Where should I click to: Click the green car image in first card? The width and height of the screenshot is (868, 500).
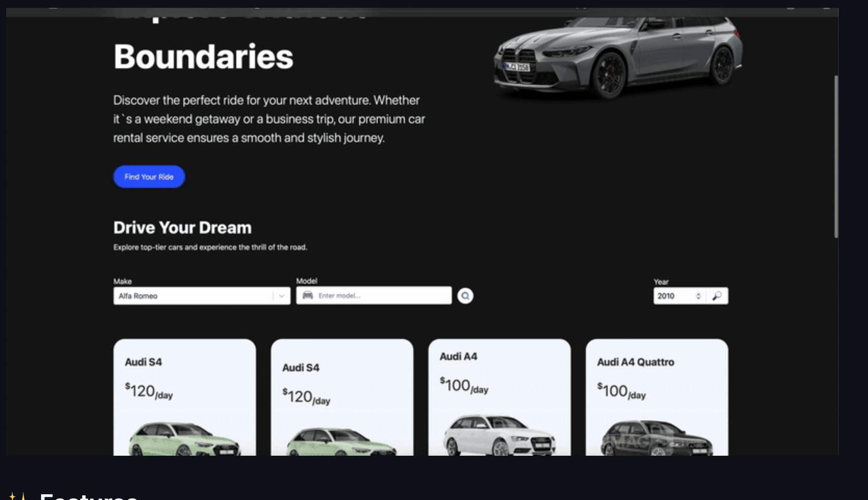pyautogui.click(x=184, y=439)
